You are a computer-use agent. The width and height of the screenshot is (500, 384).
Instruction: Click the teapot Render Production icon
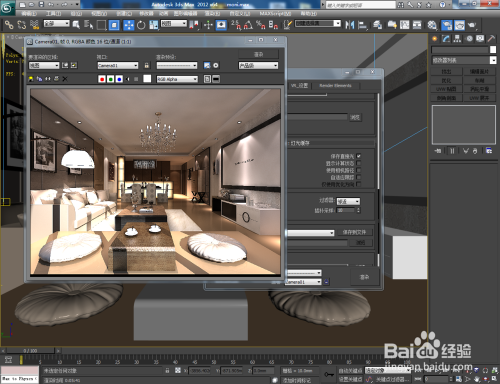[472, 25]
